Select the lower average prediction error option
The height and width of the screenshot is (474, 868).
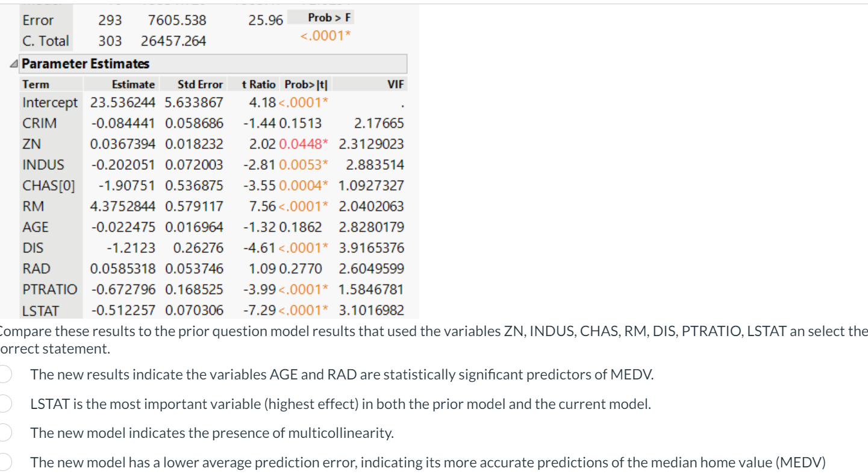[5, 463]
